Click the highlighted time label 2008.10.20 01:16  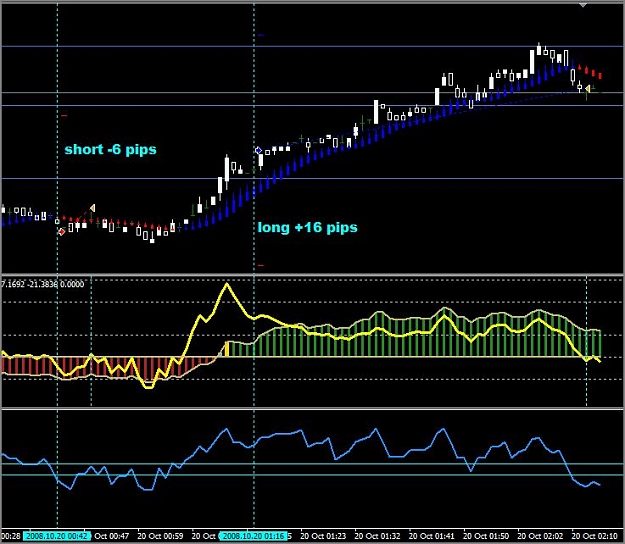click(254, 536)
